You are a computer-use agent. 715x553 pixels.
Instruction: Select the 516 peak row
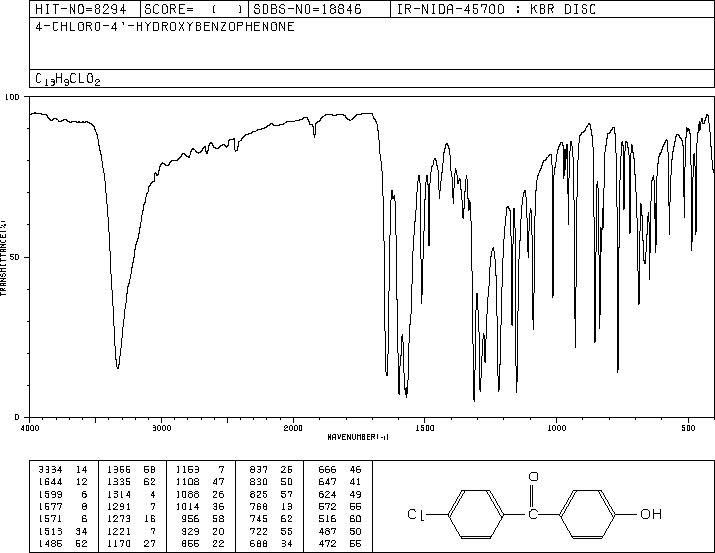[x=340, y=519]
